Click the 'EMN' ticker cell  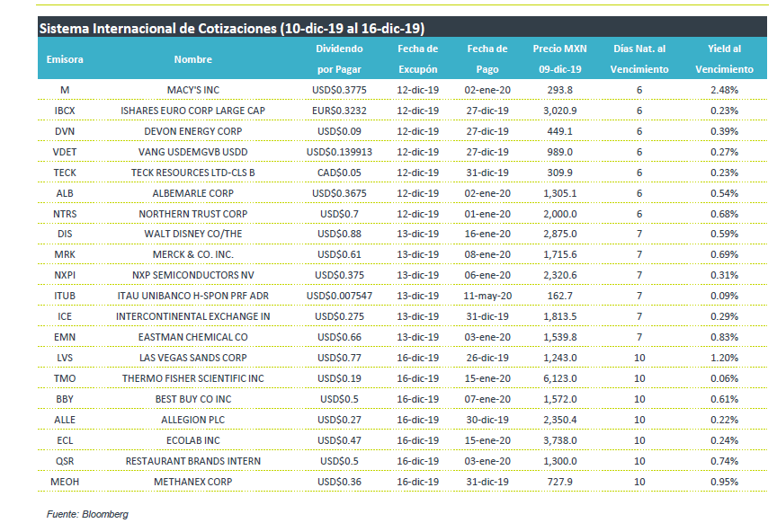[x=65, y=338]
